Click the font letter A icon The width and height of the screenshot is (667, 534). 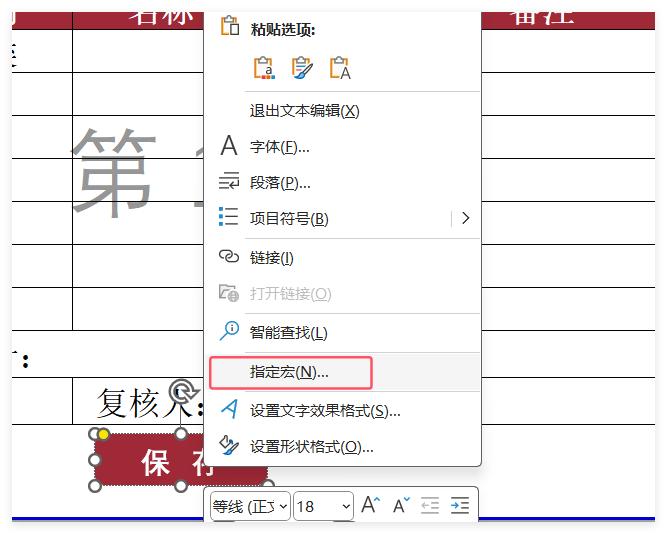229,146
